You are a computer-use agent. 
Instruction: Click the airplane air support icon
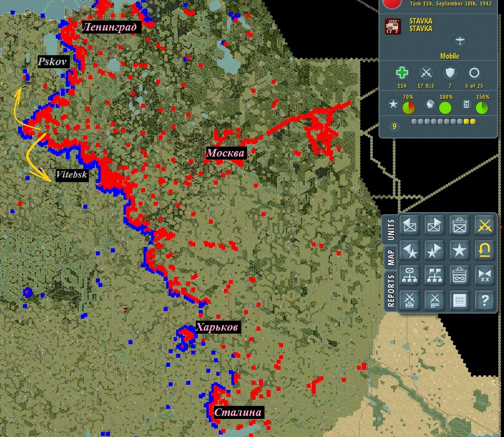point(460,41)
